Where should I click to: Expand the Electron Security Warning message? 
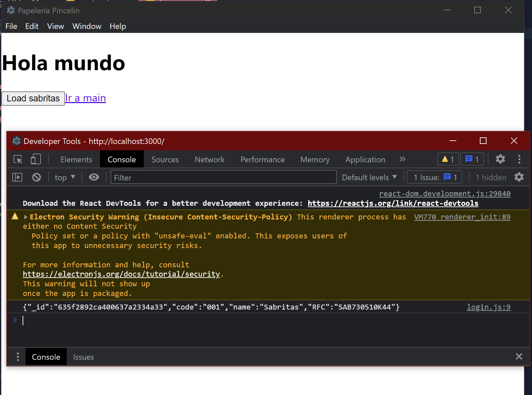tap(26, 217)
